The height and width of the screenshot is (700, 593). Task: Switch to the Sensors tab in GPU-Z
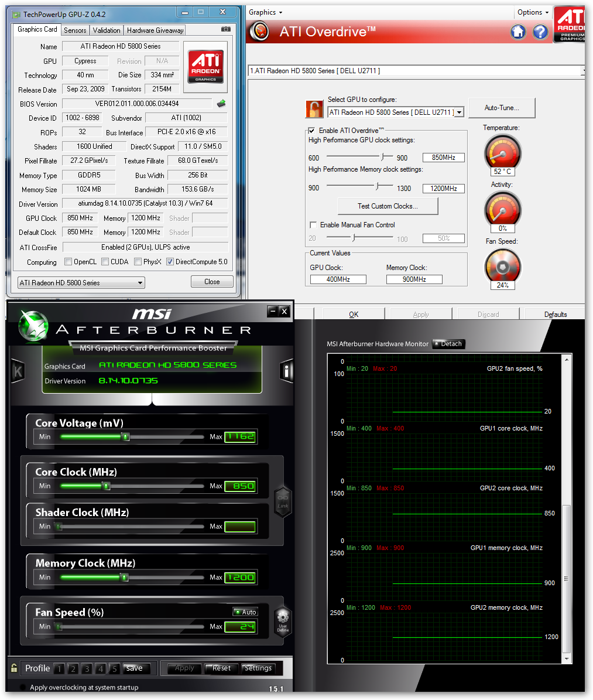[x=75, y=30]
